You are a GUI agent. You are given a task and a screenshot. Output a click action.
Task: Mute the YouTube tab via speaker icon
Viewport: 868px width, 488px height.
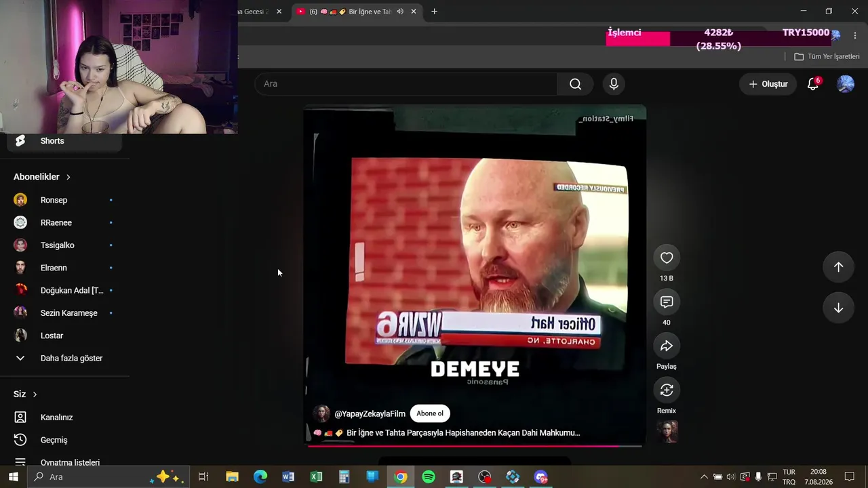(400, 12)
